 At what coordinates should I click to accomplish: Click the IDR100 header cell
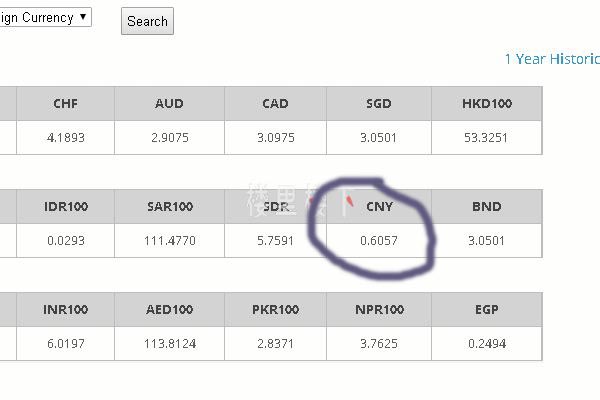coord(66,207)
